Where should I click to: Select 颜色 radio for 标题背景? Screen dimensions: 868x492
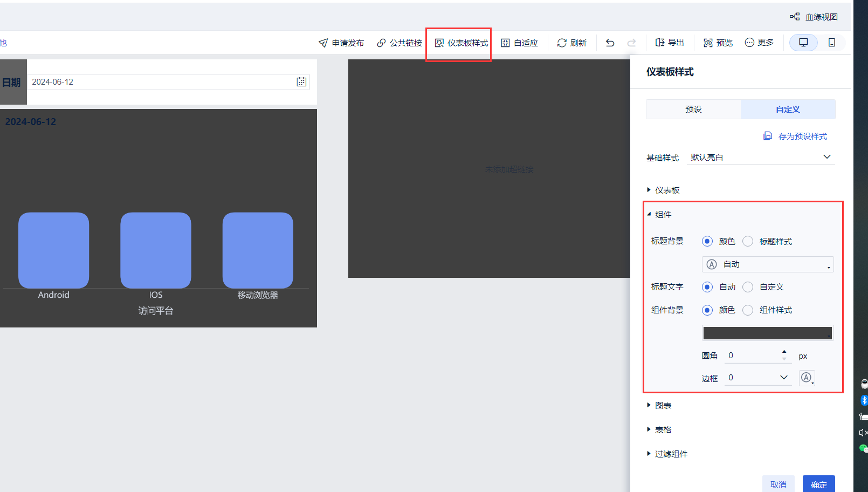pos(707,241)
